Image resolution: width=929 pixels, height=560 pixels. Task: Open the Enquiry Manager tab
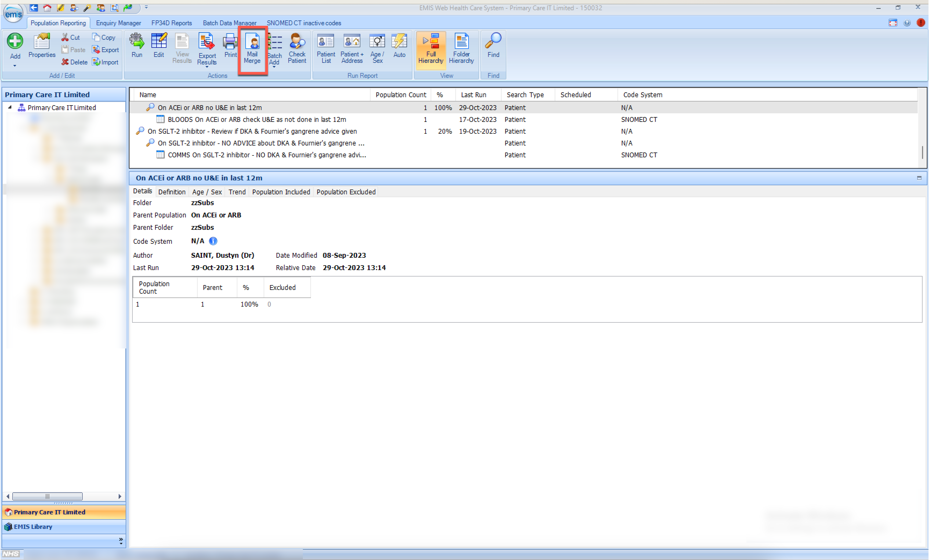click(x=118, y=23)
